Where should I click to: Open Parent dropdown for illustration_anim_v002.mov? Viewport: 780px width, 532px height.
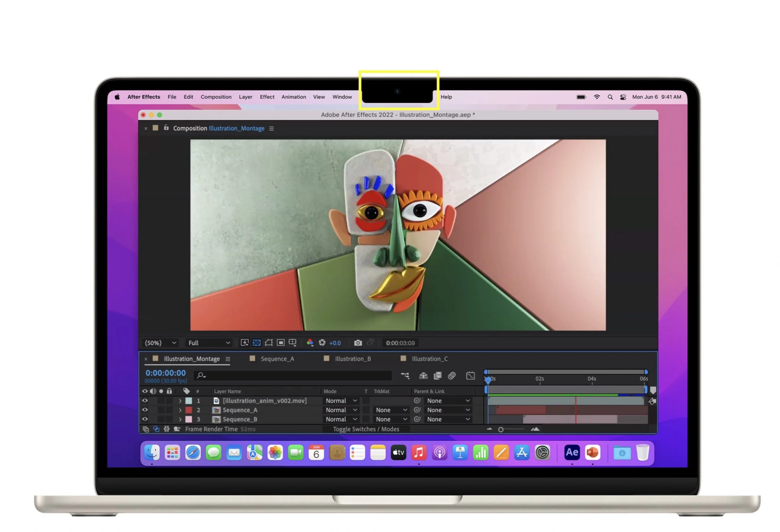click(448, 401)
